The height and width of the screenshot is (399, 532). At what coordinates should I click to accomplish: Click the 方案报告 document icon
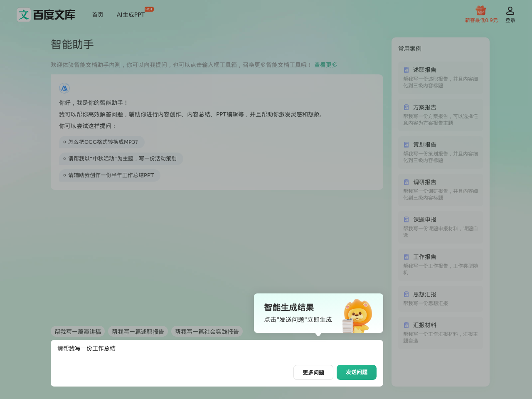(x=406, y=107)
